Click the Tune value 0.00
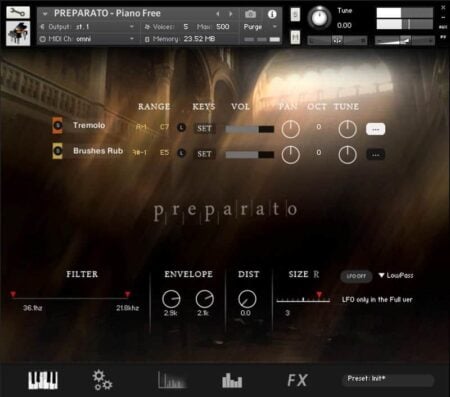Viewport: 450px width, 397px height. click(x=344, y=26)
